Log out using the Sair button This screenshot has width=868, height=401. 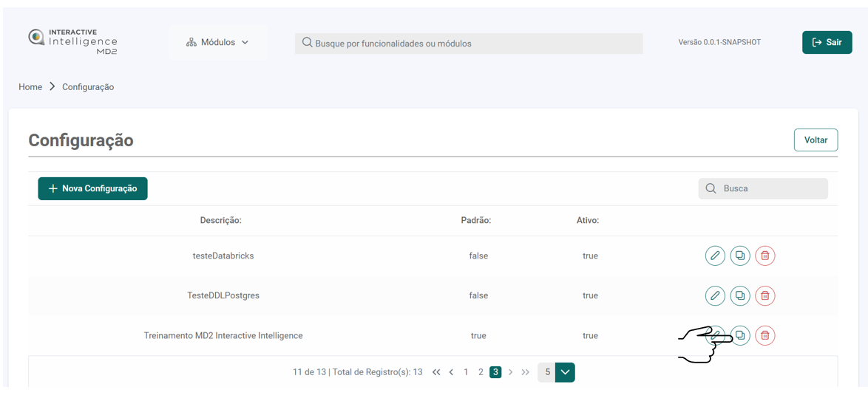point(827,42)
